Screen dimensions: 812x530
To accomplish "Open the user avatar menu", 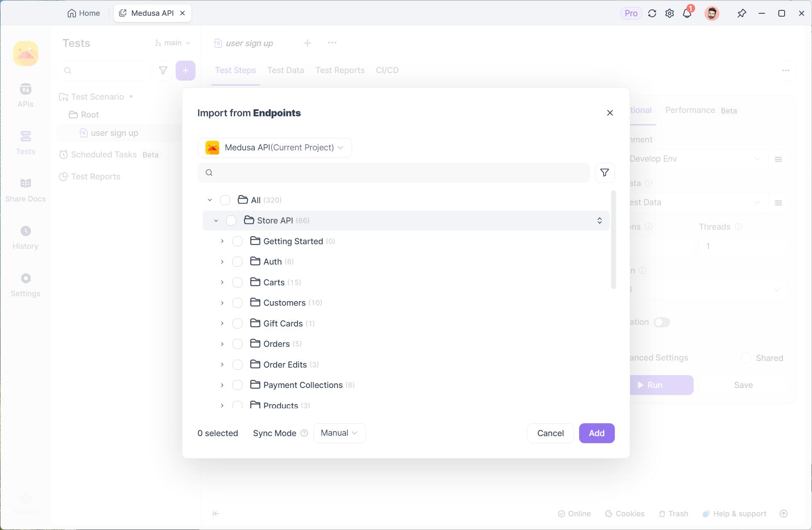I will [712, 13].
